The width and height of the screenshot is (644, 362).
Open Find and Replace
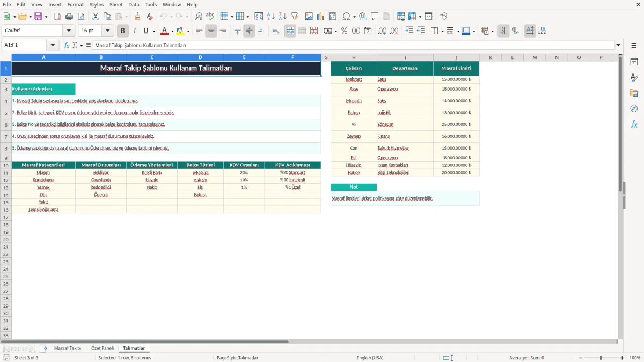point(199,17)
